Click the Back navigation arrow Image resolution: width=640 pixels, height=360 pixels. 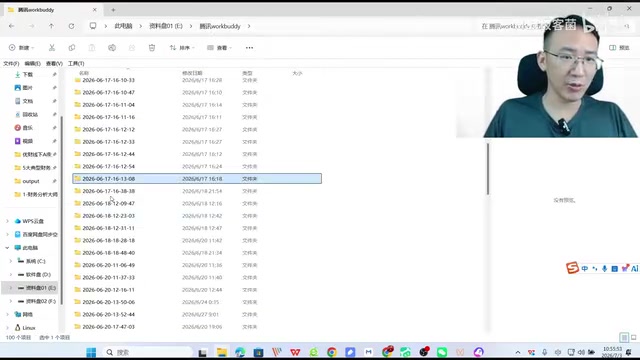click(11, 26)
